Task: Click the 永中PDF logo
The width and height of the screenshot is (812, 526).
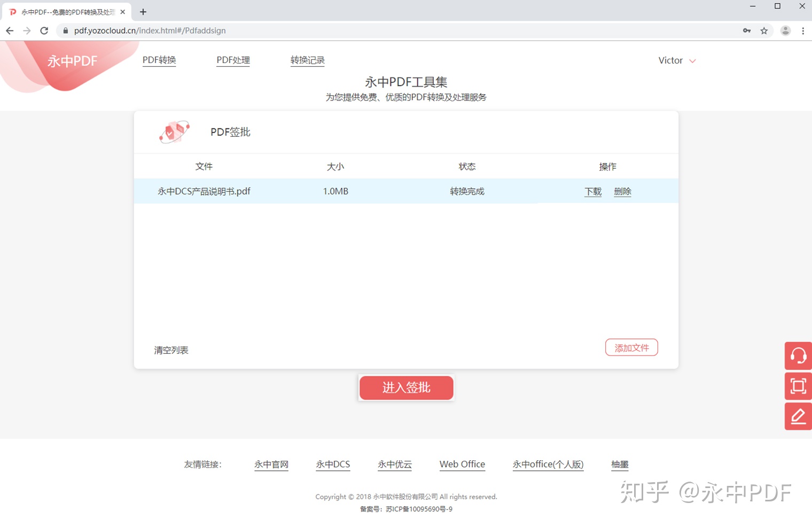Action: pos(72,61)
